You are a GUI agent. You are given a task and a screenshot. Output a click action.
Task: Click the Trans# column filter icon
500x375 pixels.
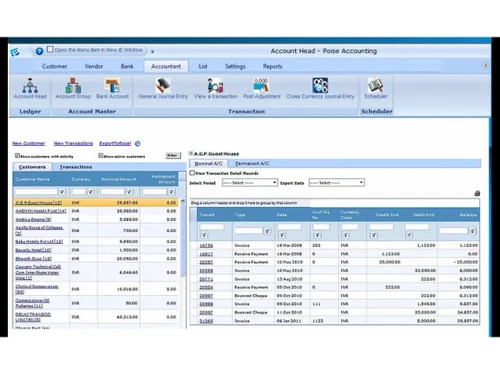click(x=204, y=235)
